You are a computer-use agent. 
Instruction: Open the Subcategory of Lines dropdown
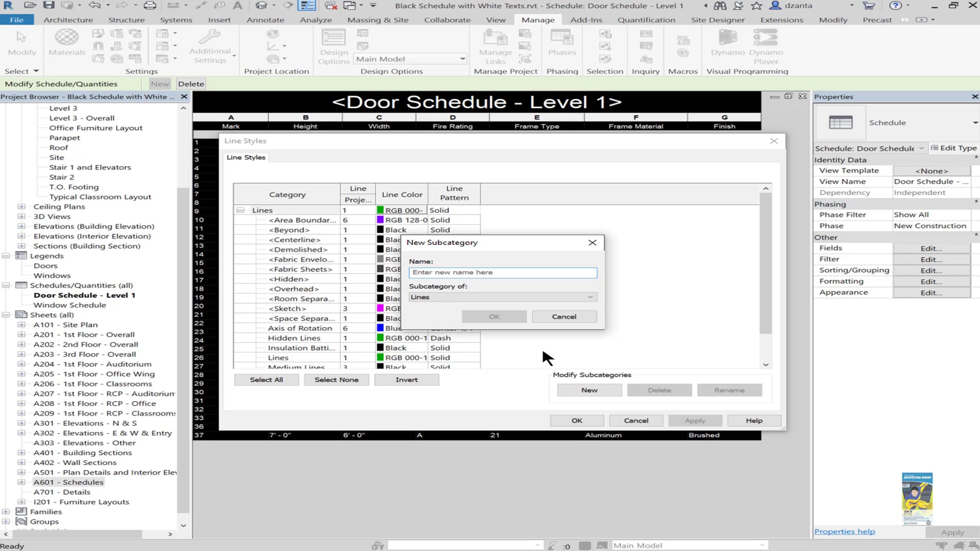coord(503,297)
